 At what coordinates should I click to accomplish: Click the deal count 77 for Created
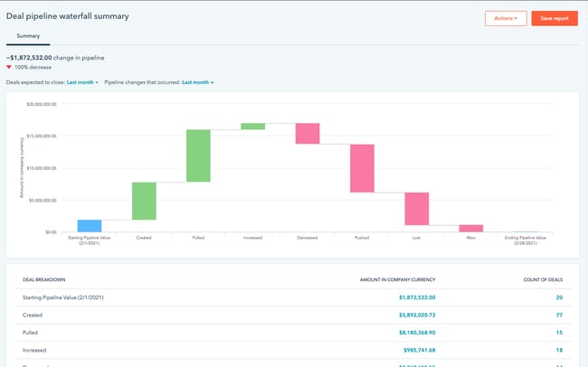pos(558,314)
